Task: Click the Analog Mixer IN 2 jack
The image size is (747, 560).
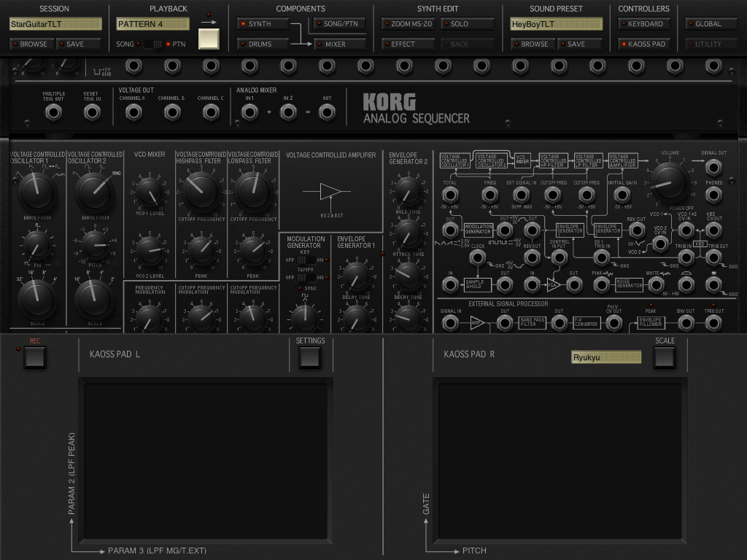Action: (x=288, y=113)
